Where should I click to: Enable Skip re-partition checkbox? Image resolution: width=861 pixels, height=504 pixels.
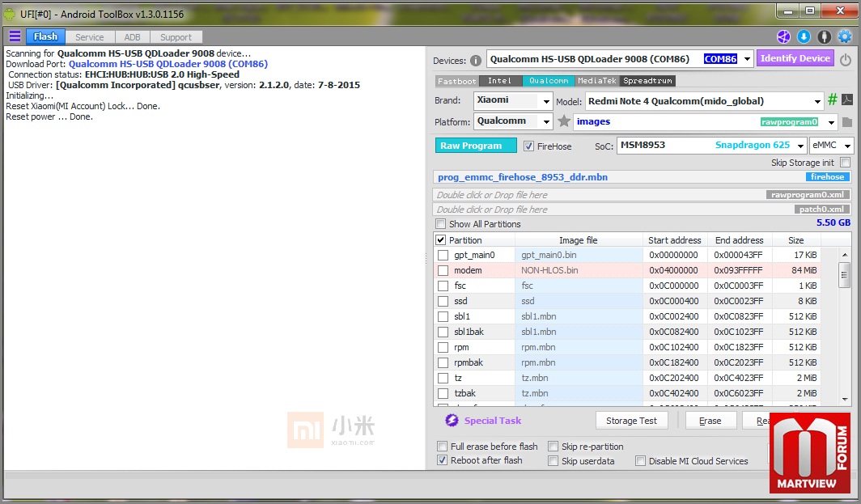(x=553, y=447)
